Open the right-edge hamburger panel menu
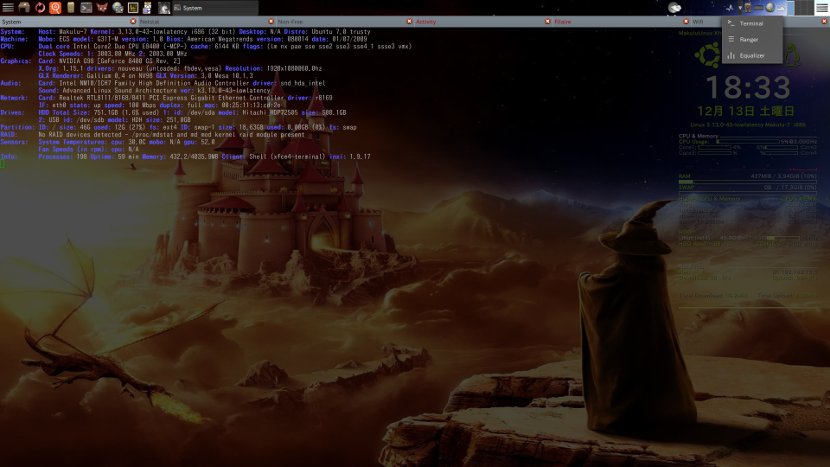Image resolution: width=830 pixels, height=467 pixels. pos(822,8)
